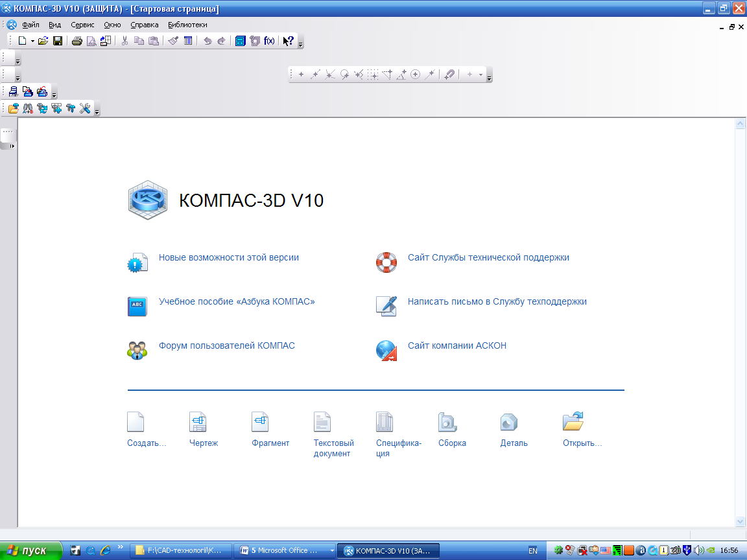The width and height of the screenshot is (747, 560).
Task: Click the Print icon in the toolbar
Action: tap(77, 41)
